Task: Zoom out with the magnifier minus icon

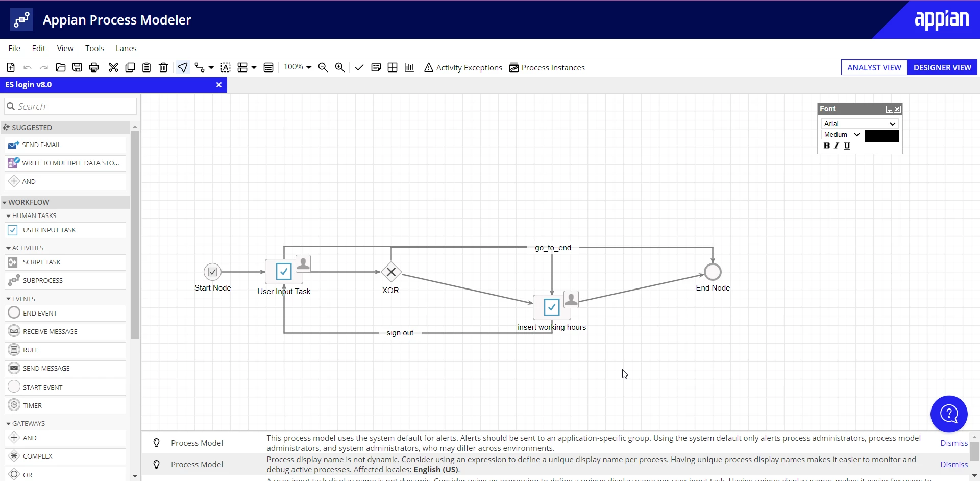Action: (323, 67)
